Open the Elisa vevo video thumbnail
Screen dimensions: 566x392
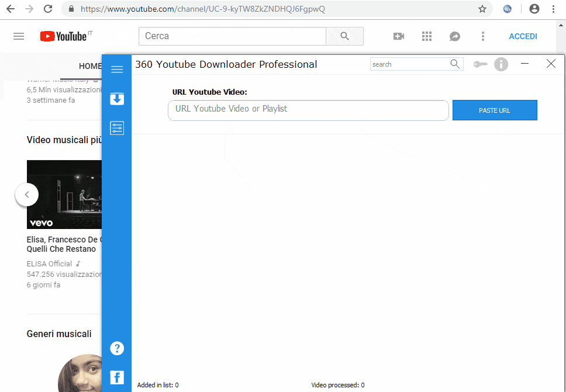point(64,195)
